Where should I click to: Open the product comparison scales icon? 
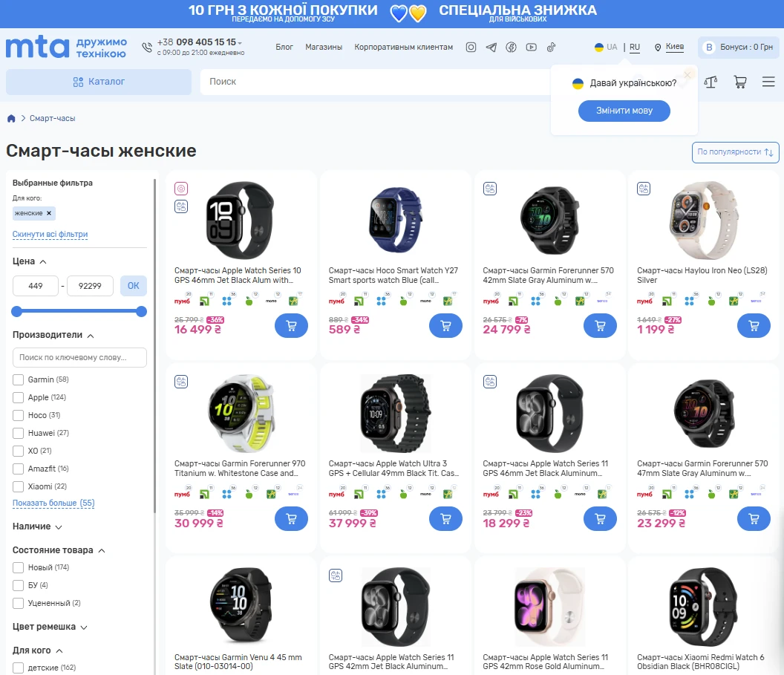pyautogui.click(x=710, y=82)
